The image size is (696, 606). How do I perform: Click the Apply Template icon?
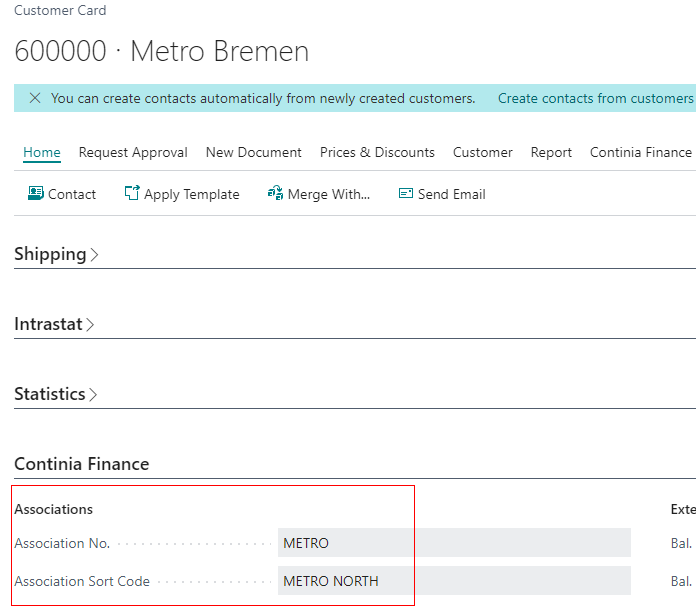132,193
